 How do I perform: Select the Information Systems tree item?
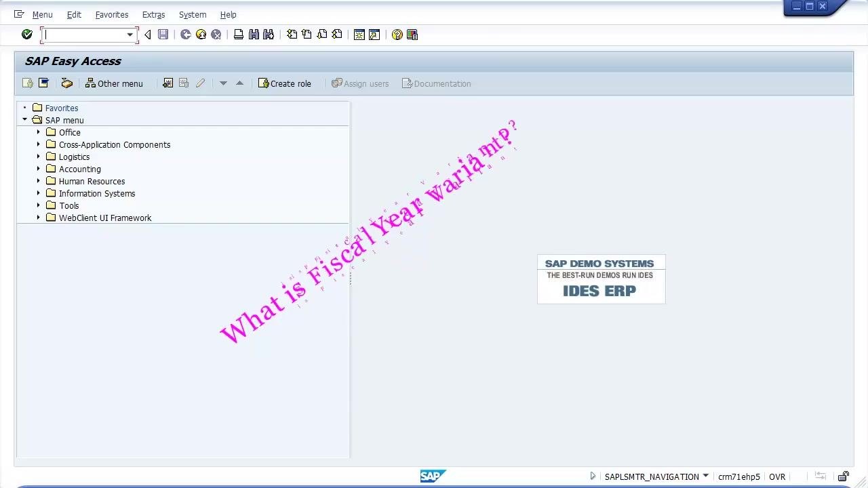[97, 193]
